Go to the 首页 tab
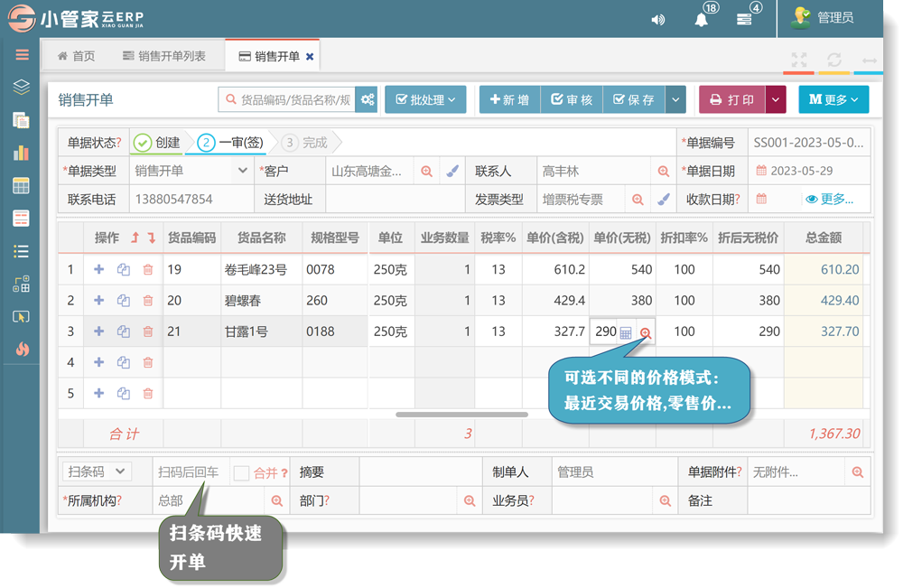This screenshot has height=588, width=903. (77, 56)
